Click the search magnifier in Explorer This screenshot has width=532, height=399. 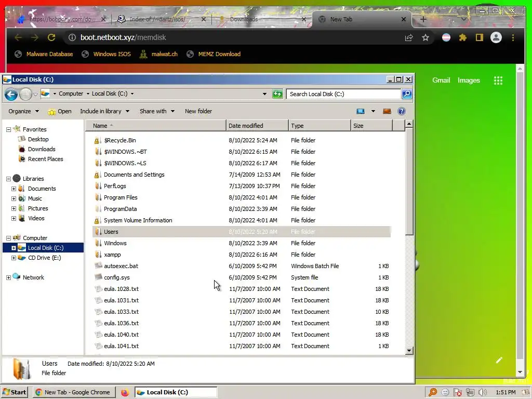click(407, 94)
